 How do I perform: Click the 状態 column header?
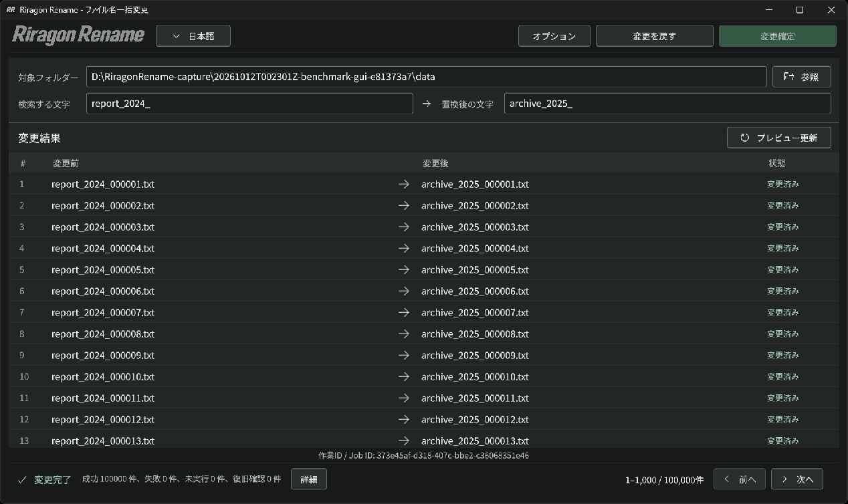(776, 163)
